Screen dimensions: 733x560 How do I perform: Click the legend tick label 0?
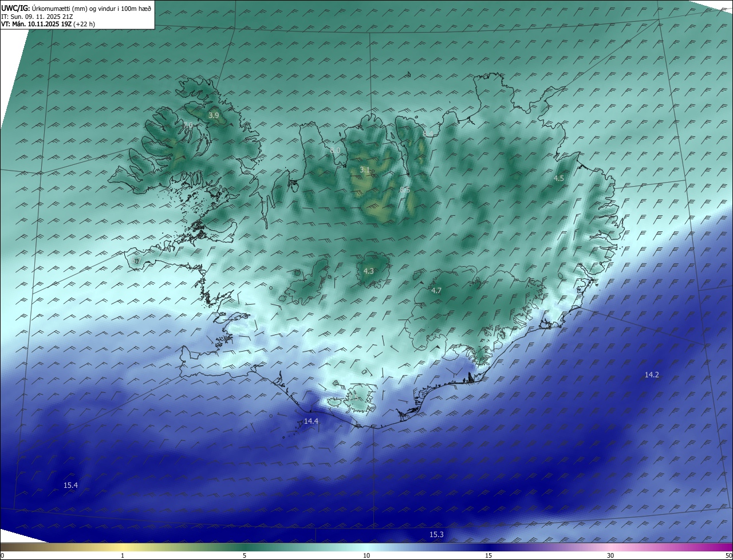(x=2, y=555)
